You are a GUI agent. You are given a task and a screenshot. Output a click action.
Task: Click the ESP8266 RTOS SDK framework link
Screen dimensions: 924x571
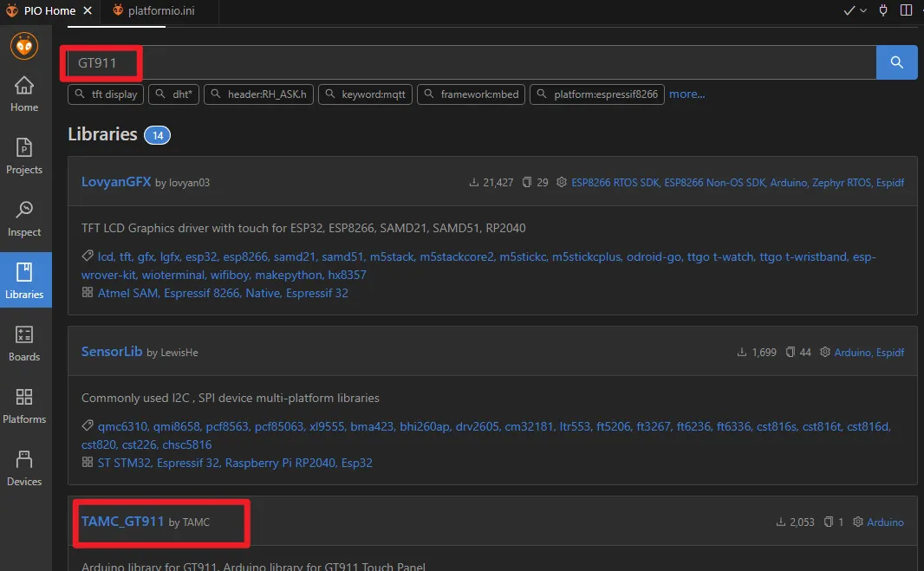pyautogui.click(x=615, y=183)
